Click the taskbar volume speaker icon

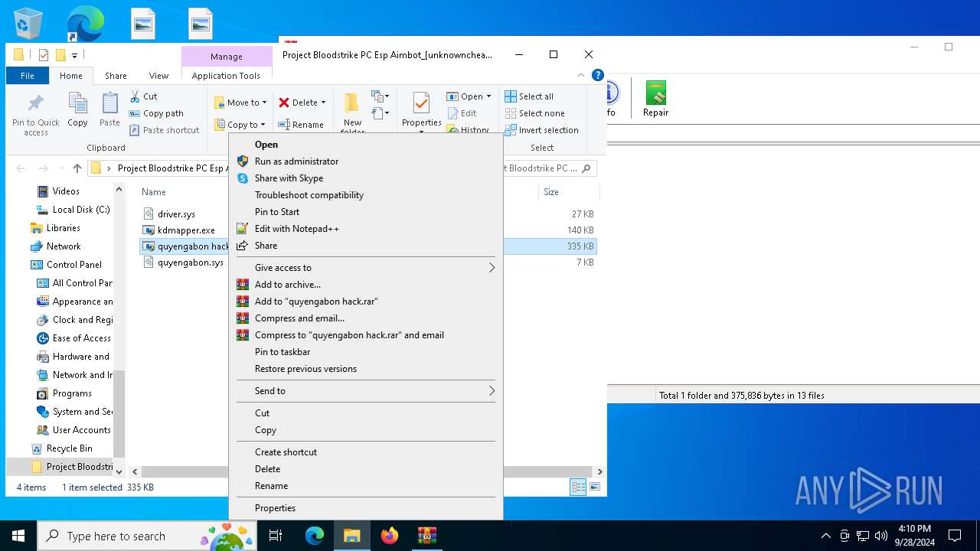(880, 536)
